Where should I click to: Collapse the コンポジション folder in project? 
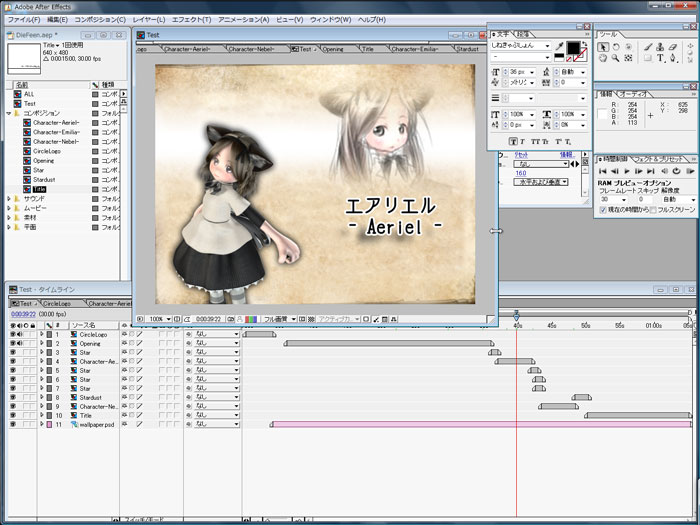point(8,113)
